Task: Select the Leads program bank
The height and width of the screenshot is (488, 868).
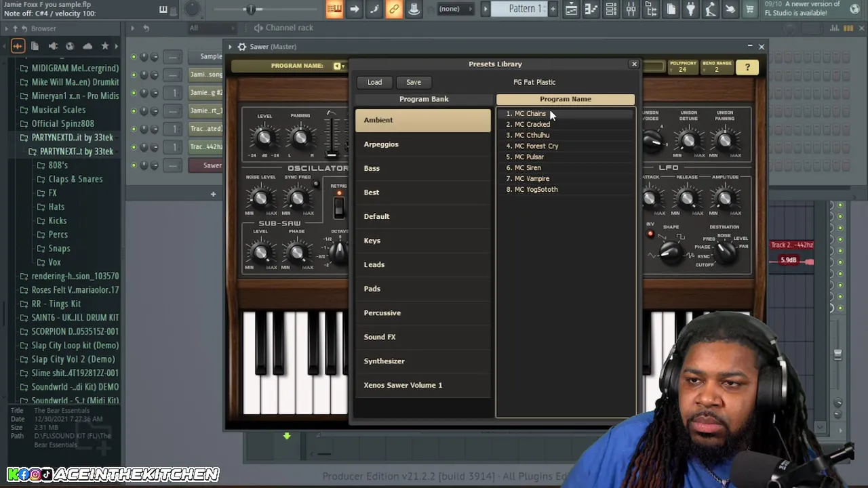Action: point(423,264)
